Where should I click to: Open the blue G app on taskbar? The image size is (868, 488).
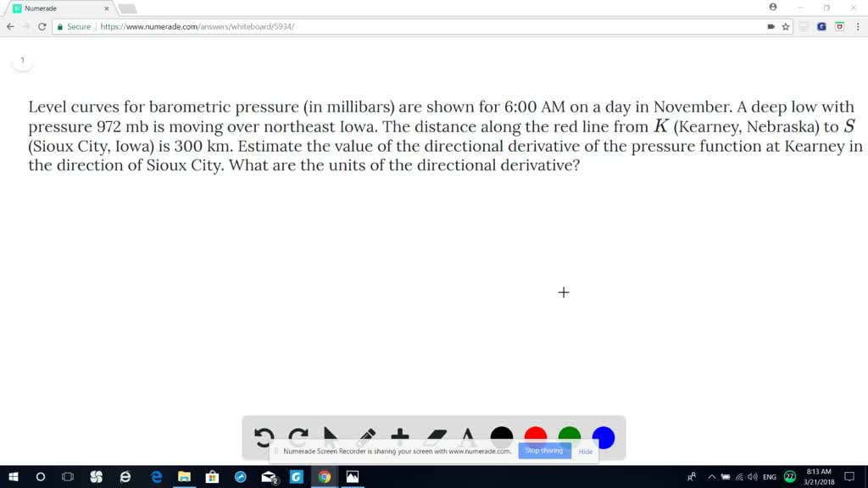[x=297, y=476]
